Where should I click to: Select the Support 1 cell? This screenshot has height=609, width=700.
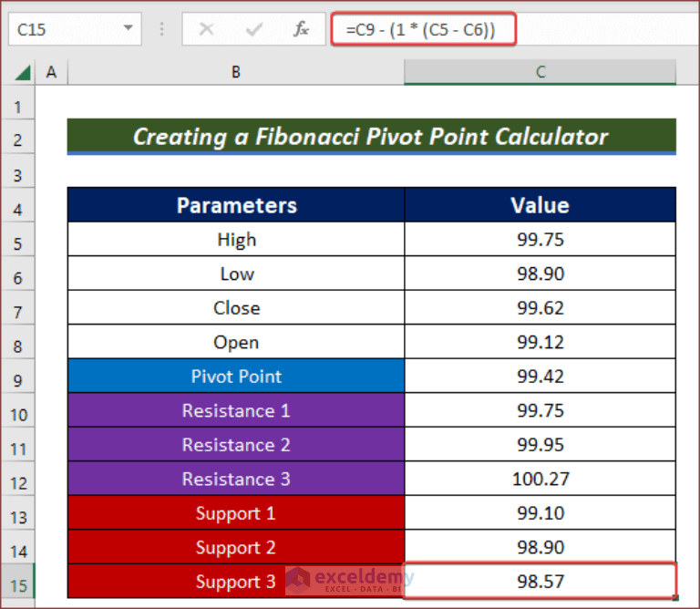pos(236,513)
